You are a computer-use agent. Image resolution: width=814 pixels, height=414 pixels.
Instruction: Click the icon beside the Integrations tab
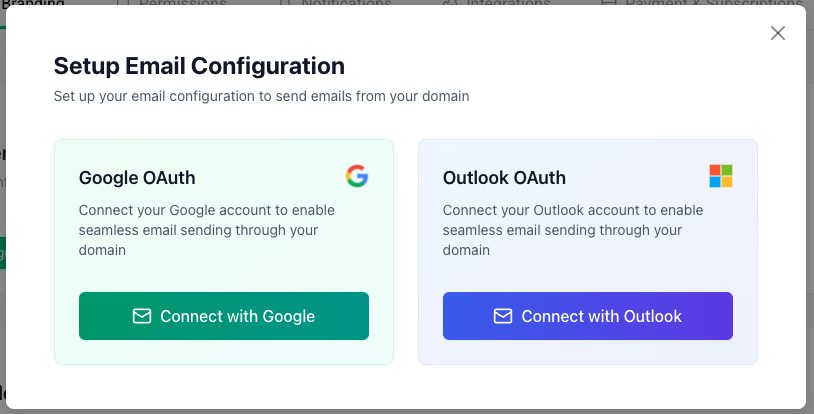pos(449,3)
